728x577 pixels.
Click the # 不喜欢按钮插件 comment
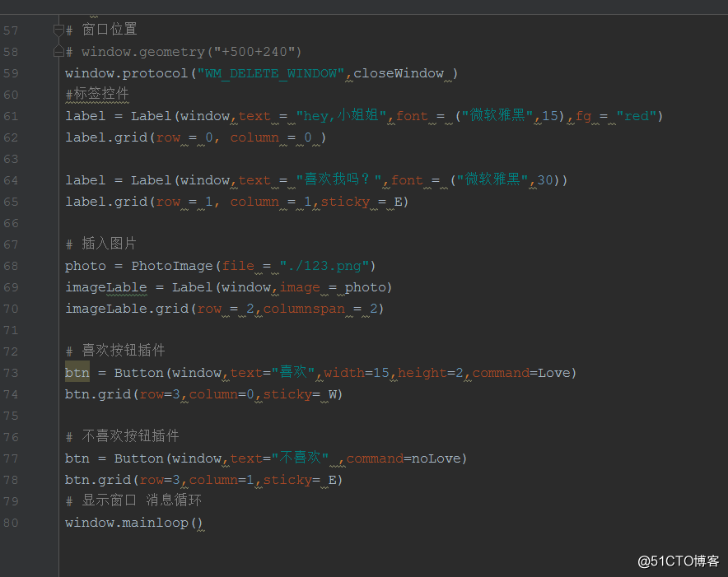[x=122, y=436]
